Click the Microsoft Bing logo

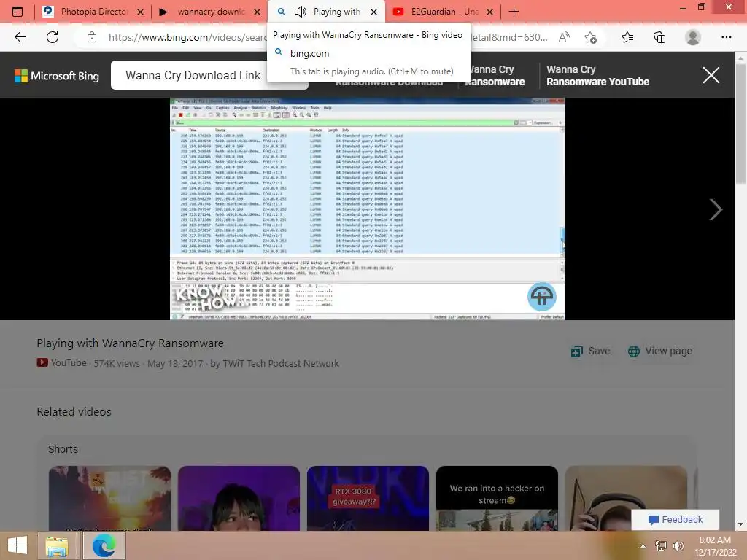tap(57, 76)
